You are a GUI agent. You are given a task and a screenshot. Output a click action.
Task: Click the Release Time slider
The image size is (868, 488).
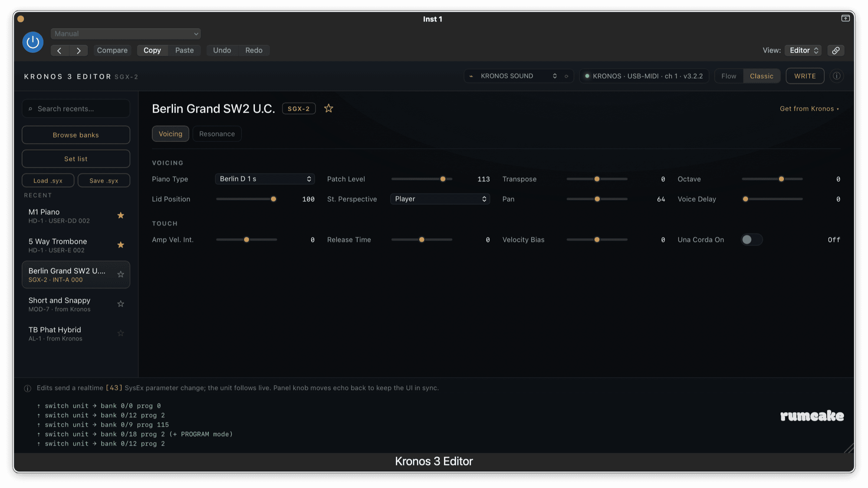(422, 239)
